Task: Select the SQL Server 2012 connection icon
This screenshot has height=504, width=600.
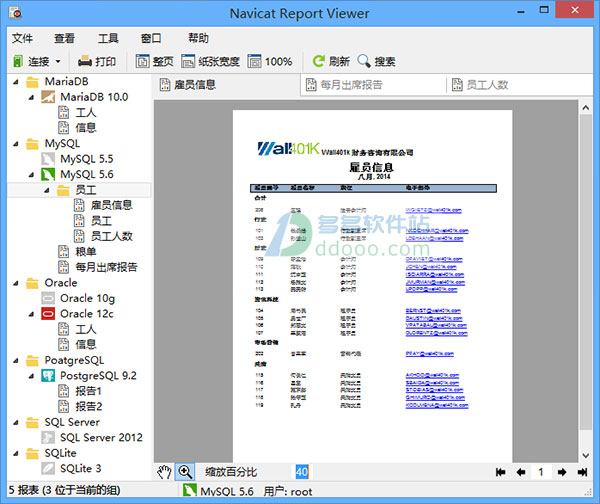Action: tap(48, 437)
